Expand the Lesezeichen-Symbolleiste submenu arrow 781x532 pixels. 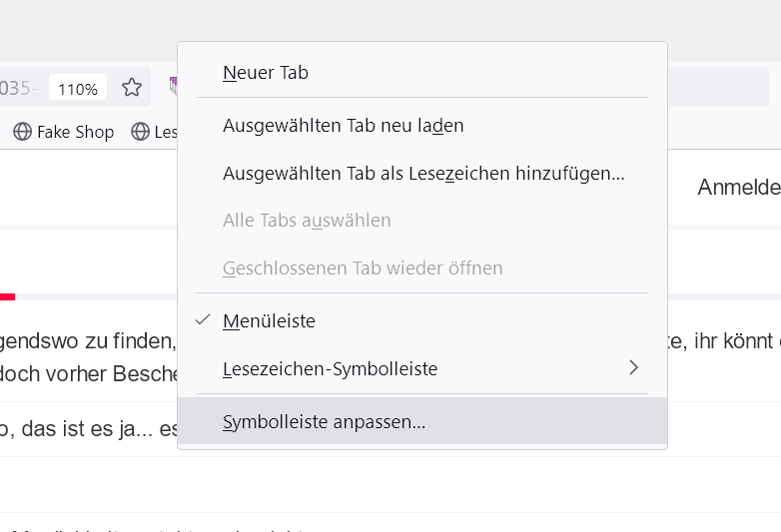click(633, 368)
